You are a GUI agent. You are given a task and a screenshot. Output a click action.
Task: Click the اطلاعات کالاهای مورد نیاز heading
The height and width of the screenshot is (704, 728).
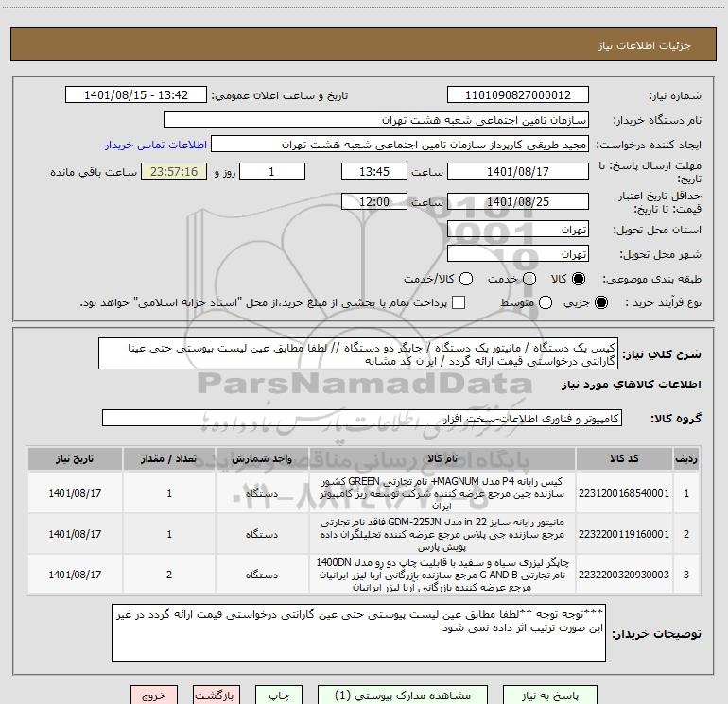click(632, 385)
